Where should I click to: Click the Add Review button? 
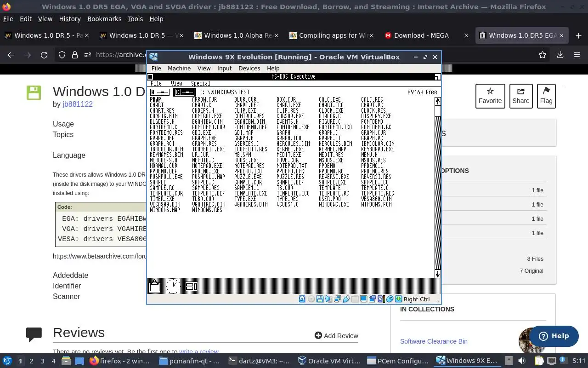click(336, 336)
